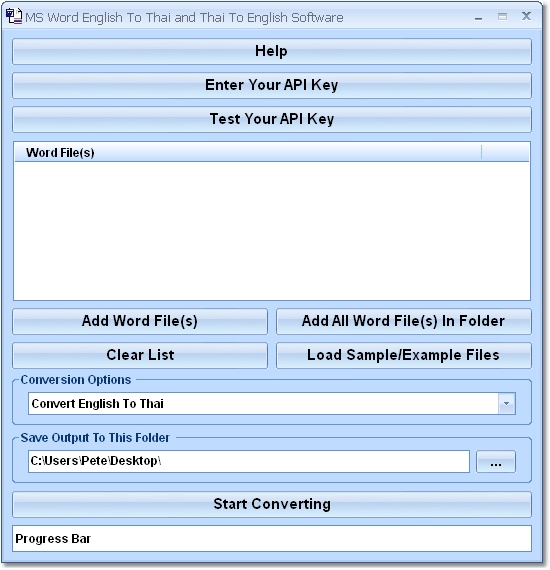The image size is (550, 570).
Task: Click Start Converting button
Action: coord(272,504)
